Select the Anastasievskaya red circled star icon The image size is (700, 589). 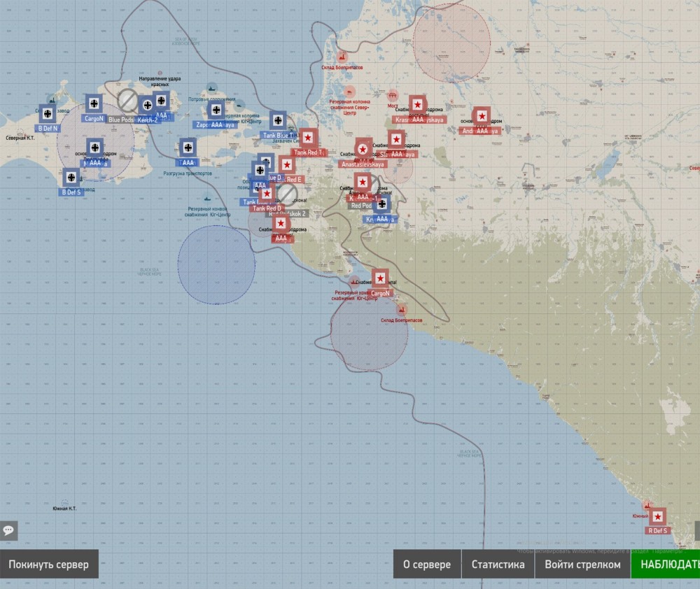tap(363, 150)
